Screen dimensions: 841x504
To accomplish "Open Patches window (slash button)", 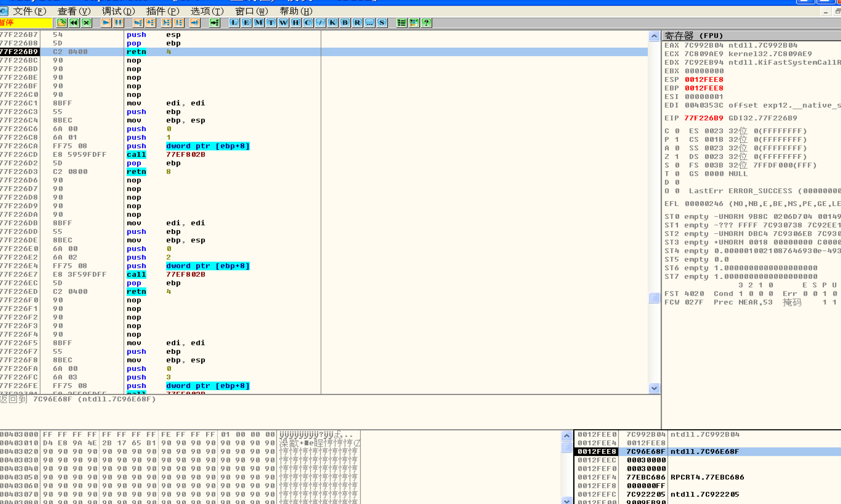I will (320, 23).
